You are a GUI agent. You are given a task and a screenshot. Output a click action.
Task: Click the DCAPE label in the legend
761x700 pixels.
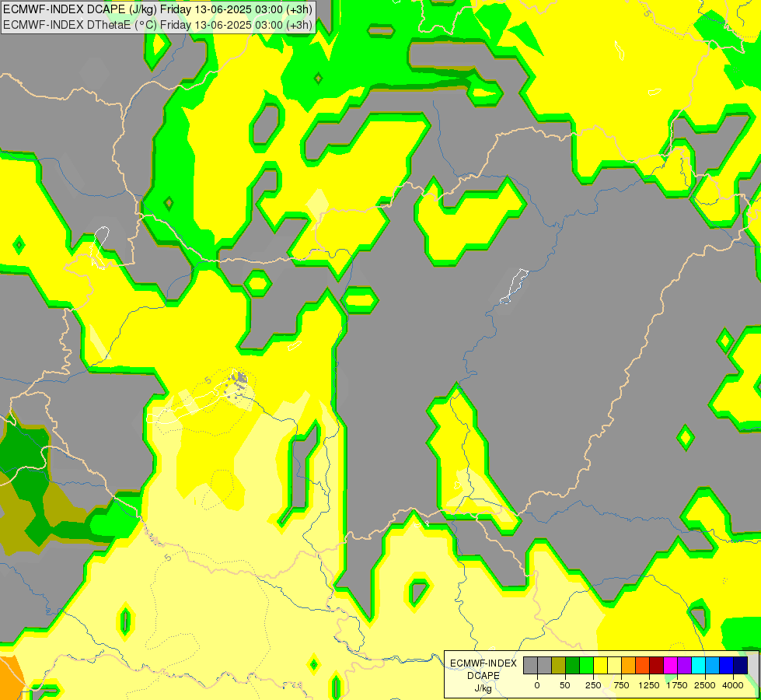pyautogui.click(x=483, y=676)
